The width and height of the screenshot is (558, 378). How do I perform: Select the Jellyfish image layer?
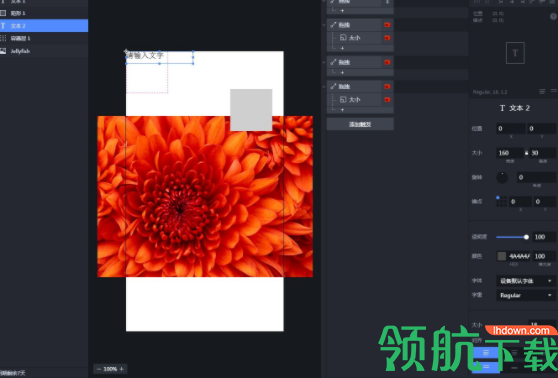44,51
